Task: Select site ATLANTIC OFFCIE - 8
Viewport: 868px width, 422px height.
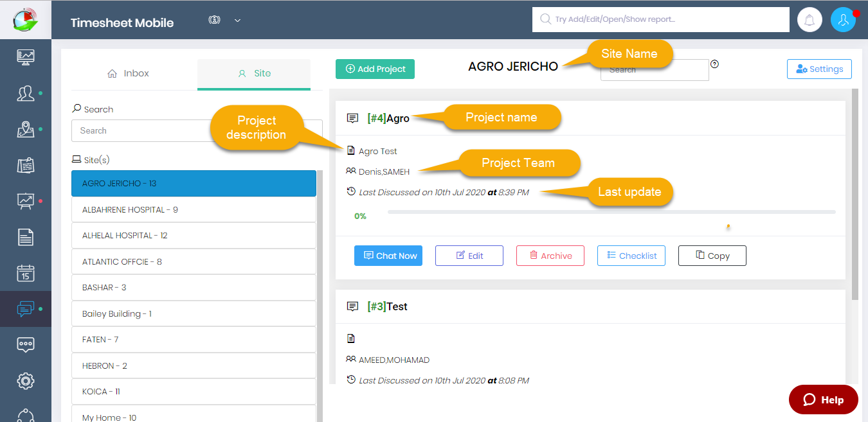Action: 194,261
